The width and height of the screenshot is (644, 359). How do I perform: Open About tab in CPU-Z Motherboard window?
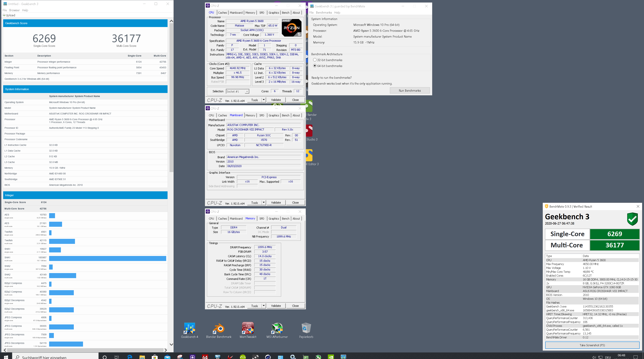point(296,115)
